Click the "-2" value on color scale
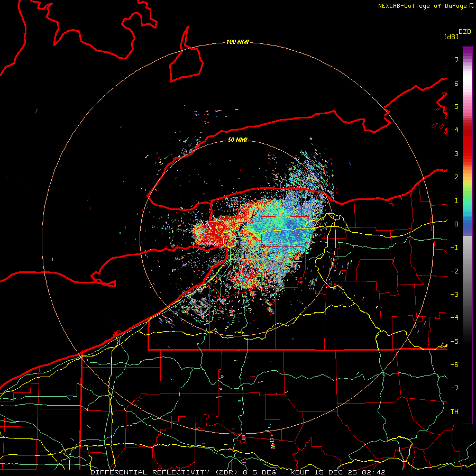This screenshot has width=476, height=476. (454, 271)
